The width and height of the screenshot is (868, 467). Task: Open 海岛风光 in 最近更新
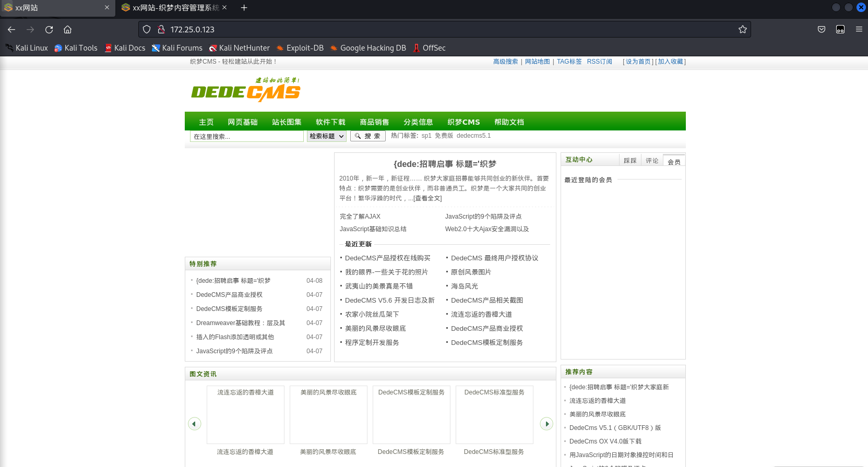(465, 286)
